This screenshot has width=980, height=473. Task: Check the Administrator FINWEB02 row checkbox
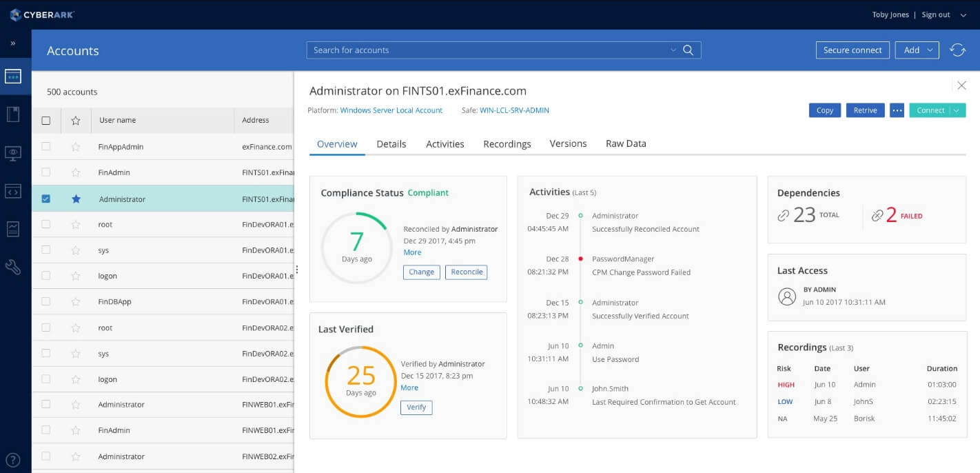click(46, 456)
